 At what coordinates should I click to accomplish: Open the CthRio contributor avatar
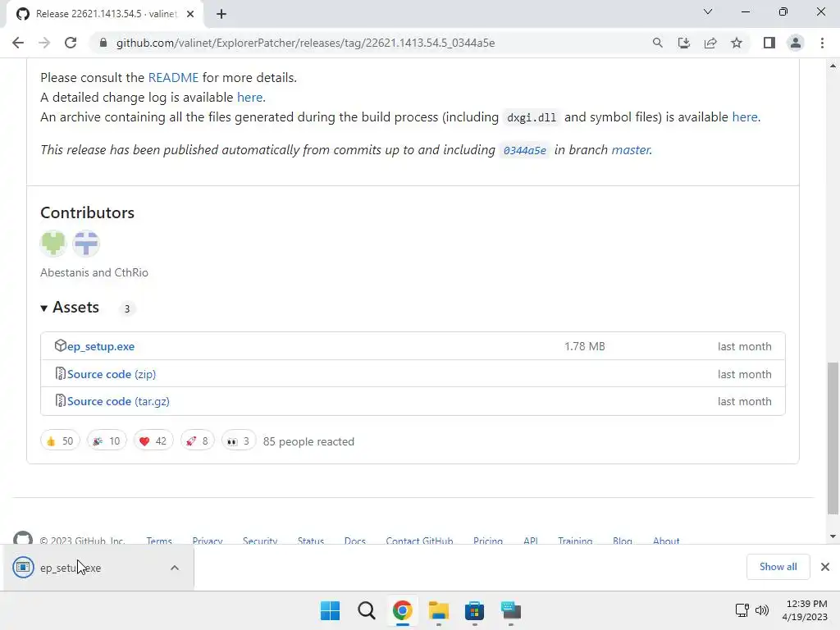tap(86, 243)
